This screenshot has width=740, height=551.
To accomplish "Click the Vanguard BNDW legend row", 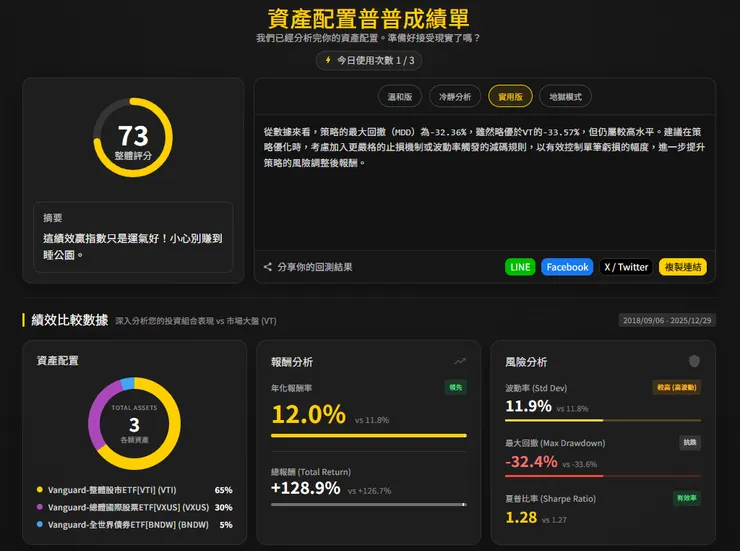I will click(x=135, y=525).
